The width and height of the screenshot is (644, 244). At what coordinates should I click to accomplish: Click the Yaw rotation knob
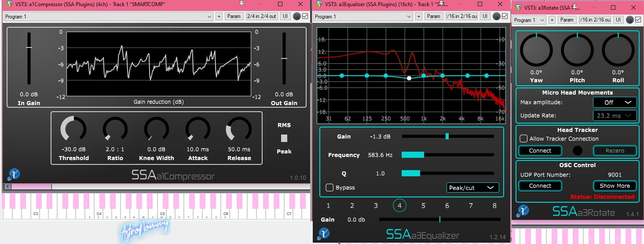tap(536, 50)
